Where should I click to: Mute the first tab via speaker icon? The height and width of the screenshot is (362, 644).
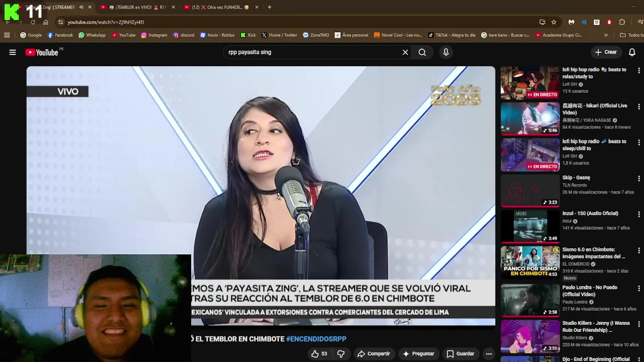(81, 7)
